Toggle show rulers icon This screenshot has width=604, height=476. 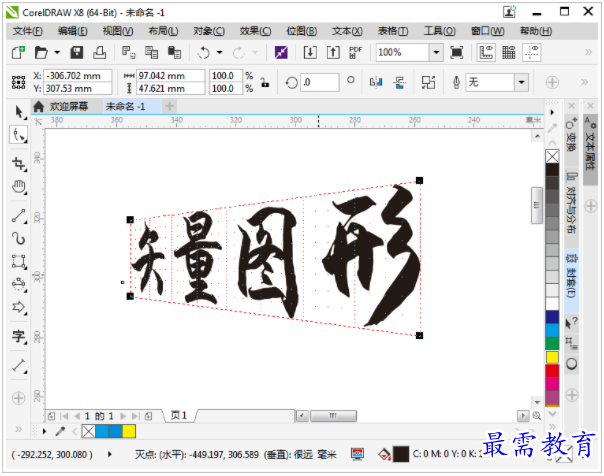[x=486, y=52]
